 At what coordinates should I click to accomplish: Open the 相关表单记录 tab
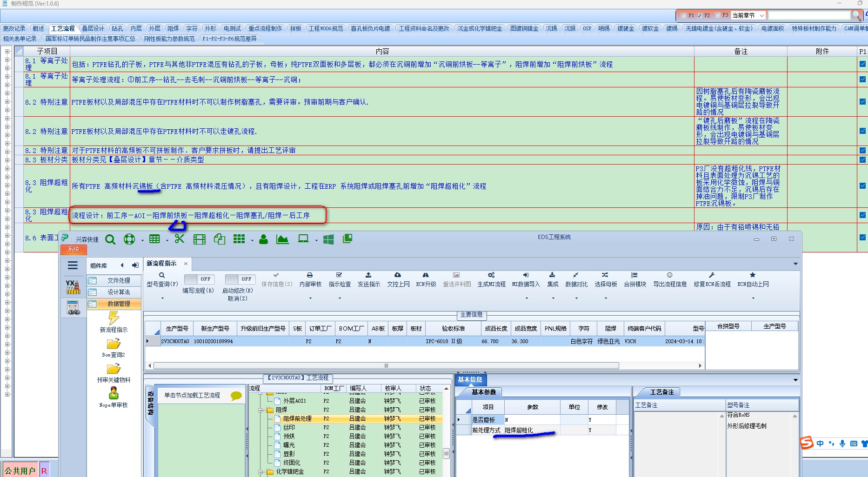click(20, 39)
